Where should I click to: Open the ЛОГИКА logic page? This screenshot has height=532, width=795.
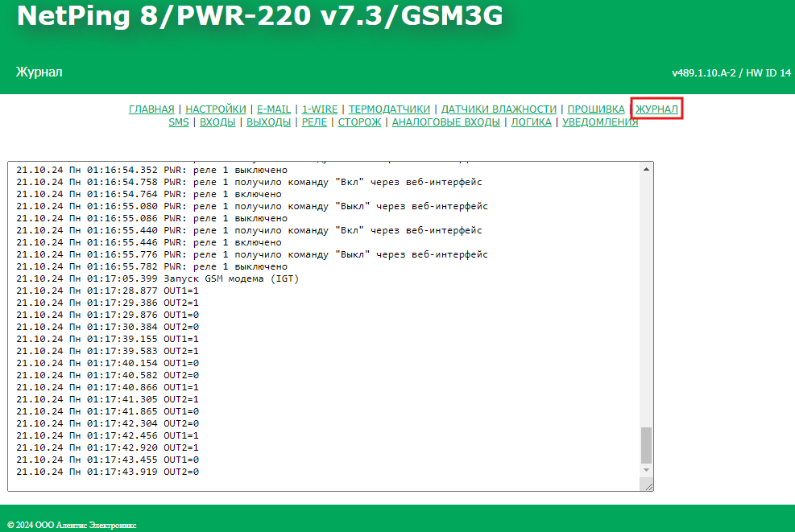coord(532,122)
